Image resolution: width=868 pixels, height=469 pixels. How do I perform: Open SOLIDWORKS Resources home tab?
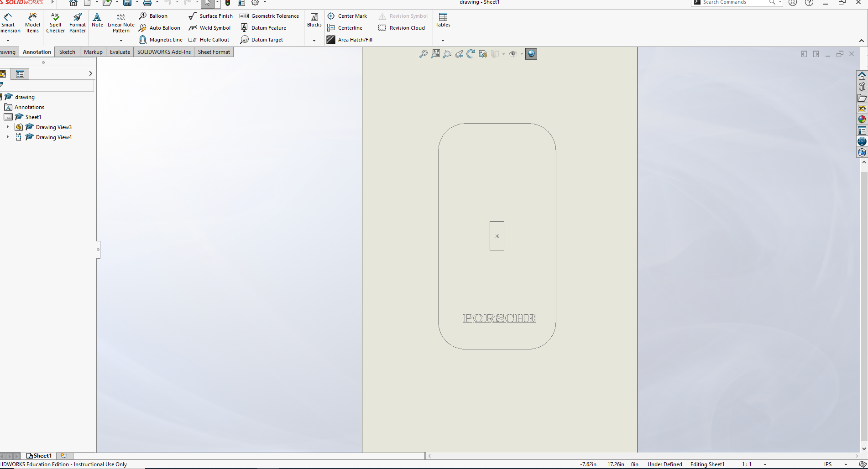862,76
